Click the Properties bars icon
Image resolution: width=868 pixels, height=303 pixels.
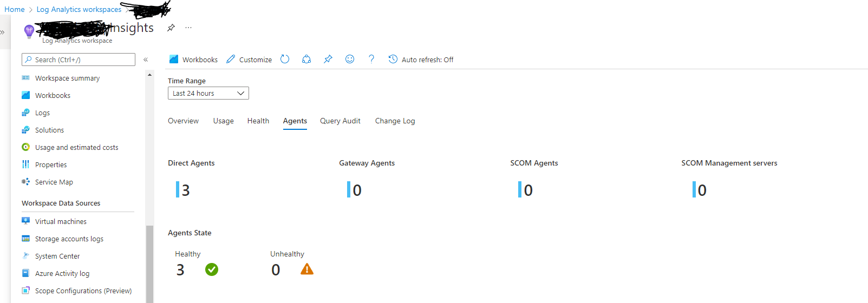point(25,164)
